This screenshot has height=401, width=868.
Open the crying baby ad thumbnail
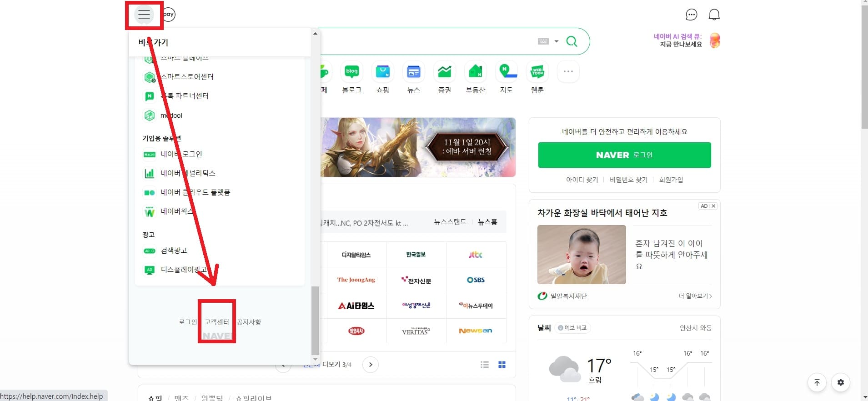(x=582, y=255)
